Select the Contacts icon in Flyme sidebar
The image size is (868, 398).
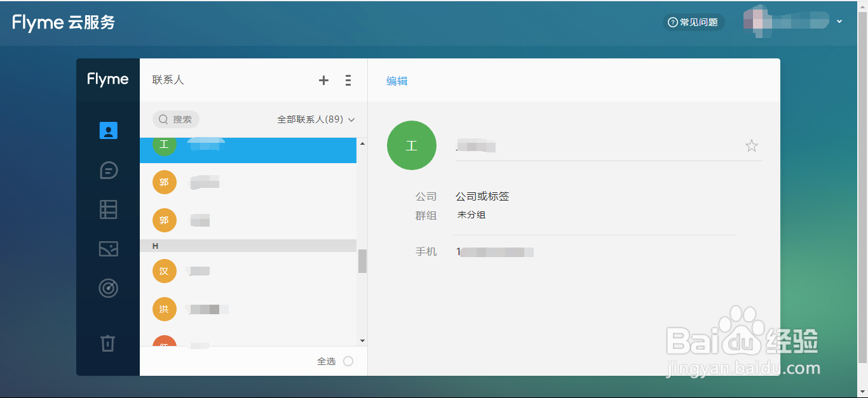point(108,130)
